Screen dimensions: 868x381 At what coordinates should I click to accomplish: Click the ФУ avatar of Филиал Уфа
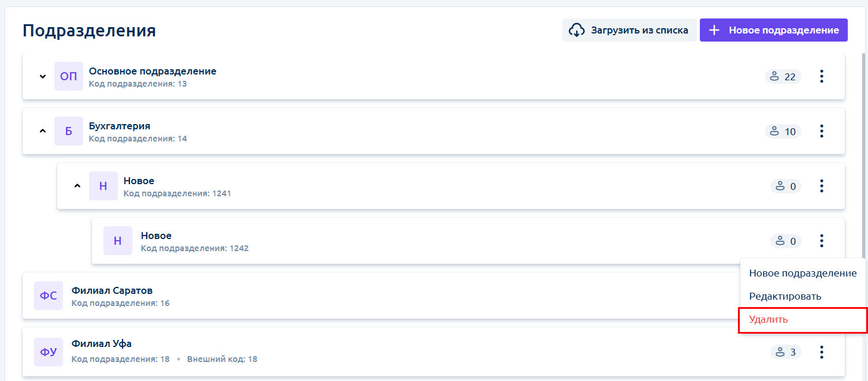tap(49, 352)
